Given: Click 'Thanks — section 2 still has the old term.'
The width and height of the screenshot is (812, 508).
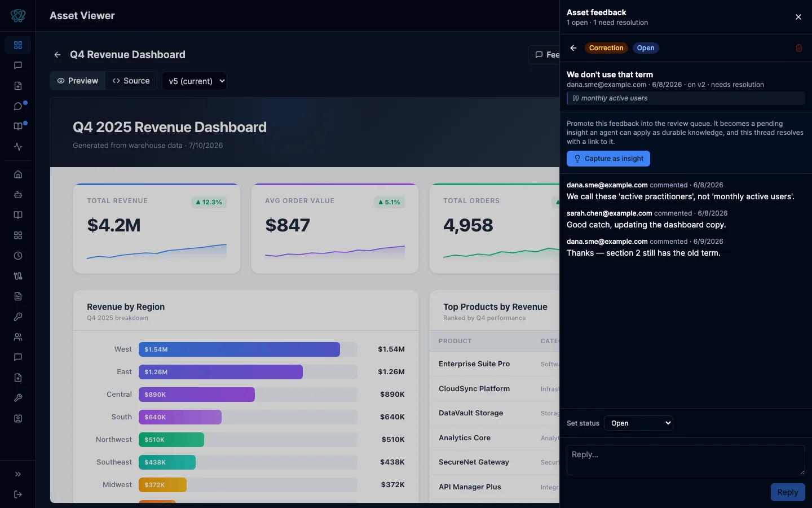Looking at the screenshot, I should click(643, 253).
